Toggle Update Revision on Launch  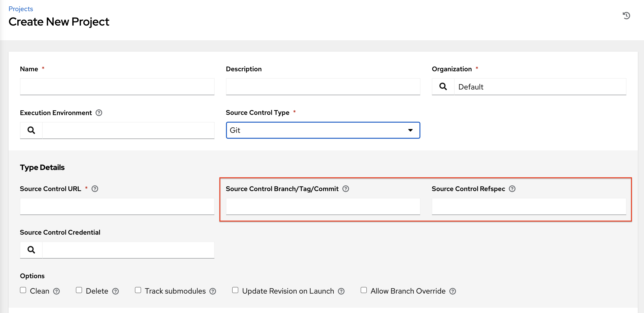235,290
